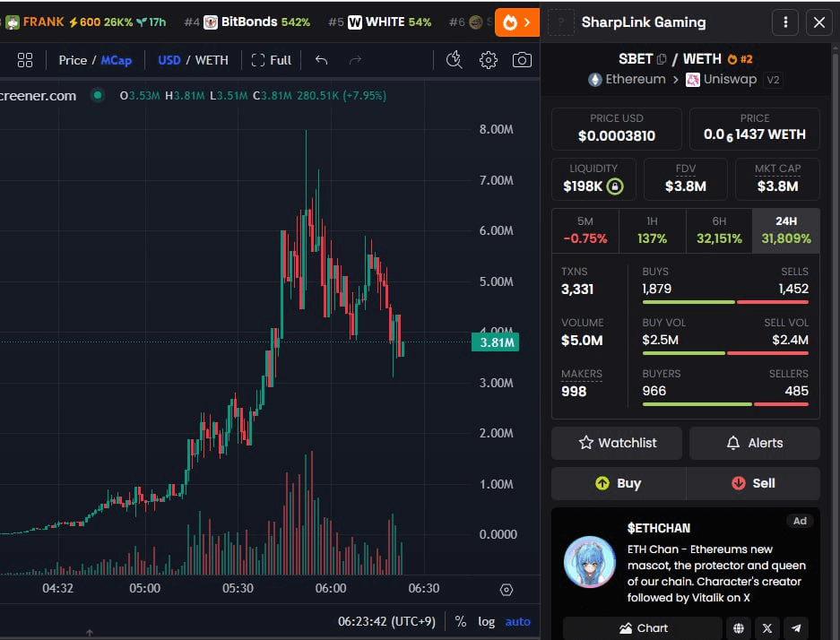
Task: Open the $ETHCHAN Chart button
Action: 643,628
